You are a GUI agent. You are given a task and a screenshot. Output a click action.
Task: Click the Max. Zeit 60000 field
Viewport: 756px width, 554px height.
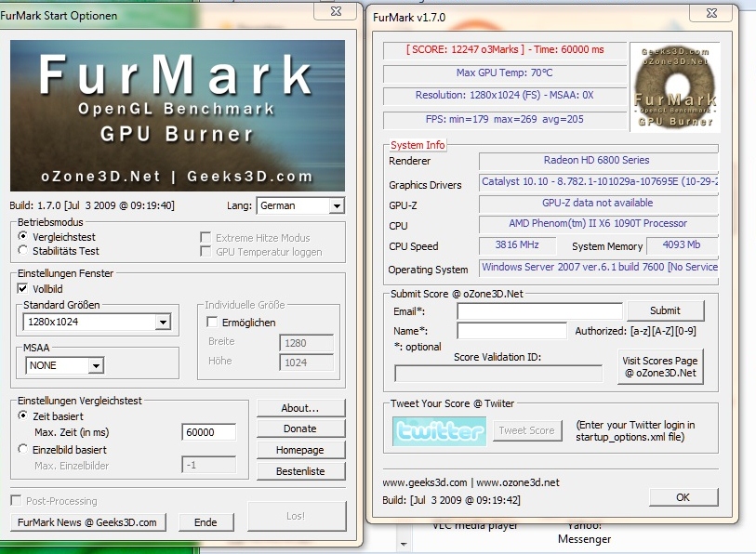click(209, 432)
